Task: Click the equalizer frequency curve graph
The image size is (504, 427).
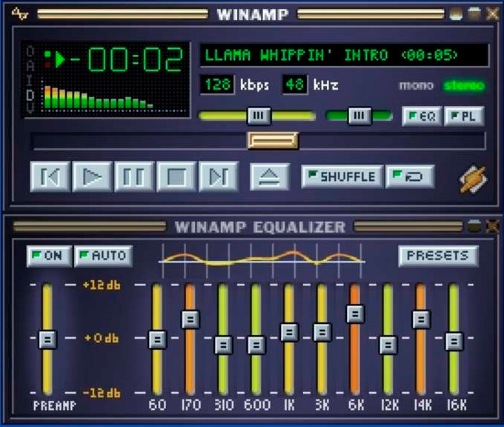Action: tap(262, 260)
